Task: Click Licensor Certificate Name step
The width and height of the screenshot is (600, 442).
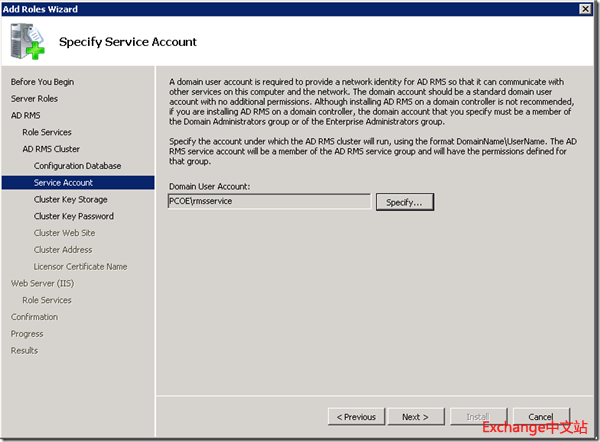Action: tap(80, 267)
